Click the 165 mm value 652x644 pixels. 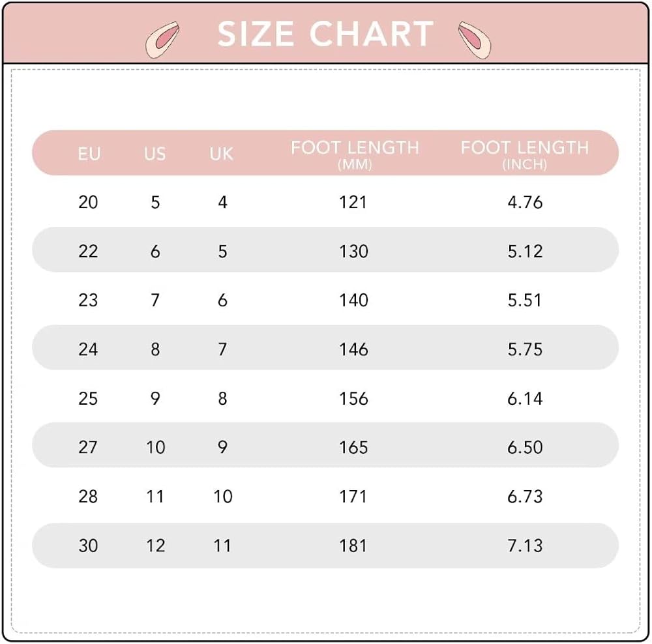click(x=353, y=447)
